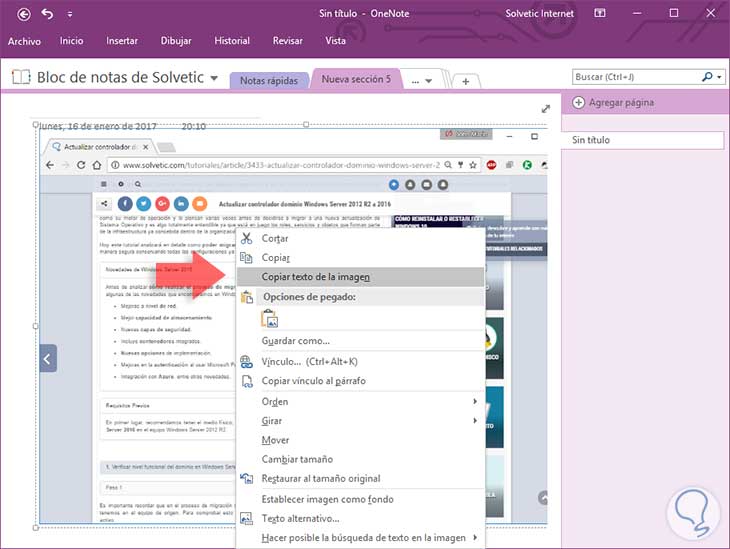The height and width of the screenshot is (549, 730).
Task: Click the Solvetic Internet account name
Action: pos(540,14)
